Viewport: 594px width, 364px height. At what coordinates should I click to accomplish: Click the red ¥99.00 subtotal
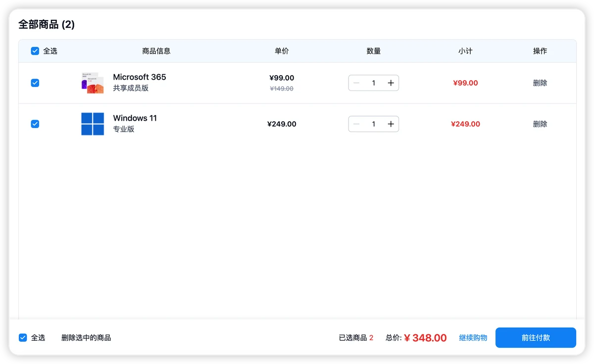click(x=465, y=83)
